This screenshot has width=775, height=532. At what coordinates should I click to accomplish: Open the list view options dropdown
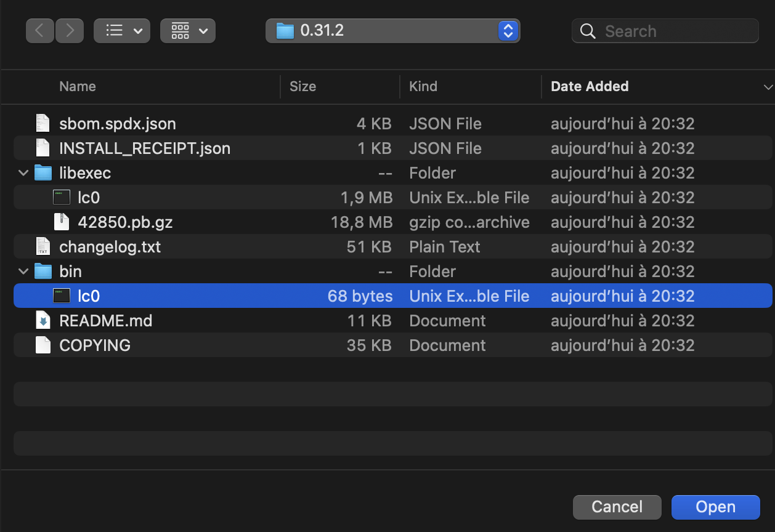click(121, 30)
